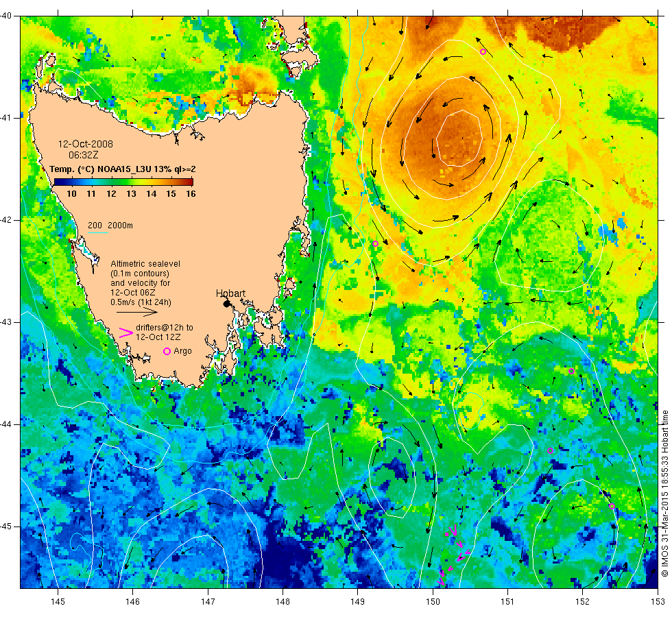
Task: Click the 13 tick label on color bar
Action: coord(131,193)
